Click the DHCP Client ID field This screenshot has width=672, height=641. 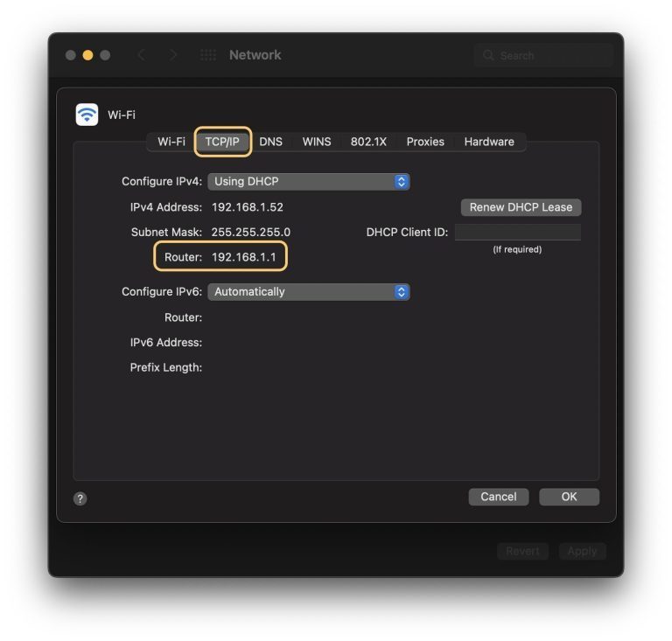pyautogui.click(x=518, y=232)
